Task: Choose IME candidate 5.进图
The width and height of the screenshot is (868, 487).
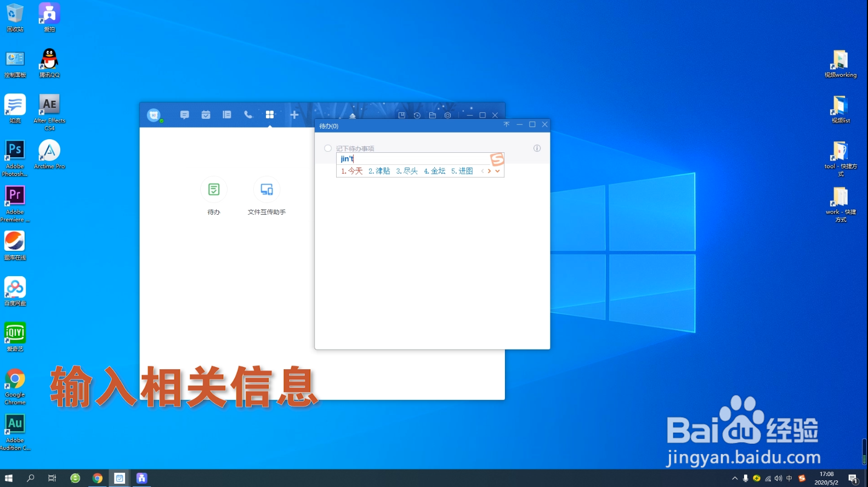Action: (x=462, y=171)
